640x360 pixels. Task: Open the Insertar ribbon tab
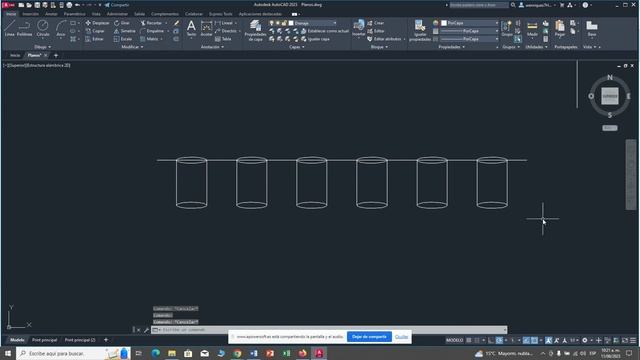31,14
